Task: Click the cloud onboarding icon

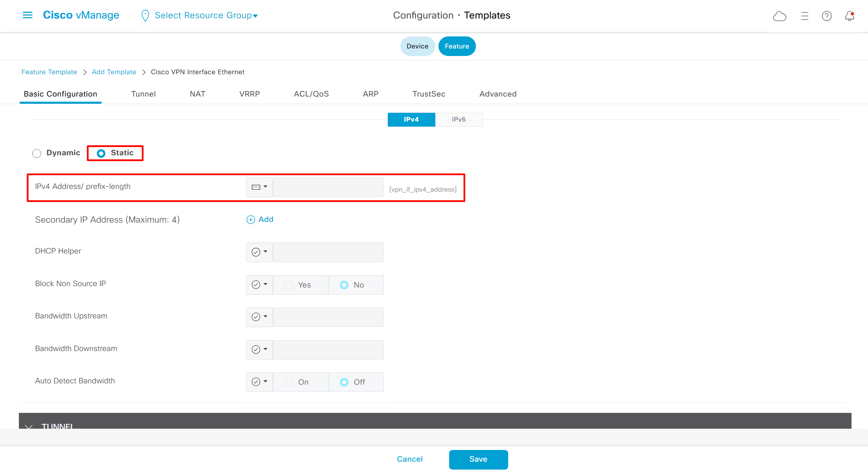Action: [779, 16]
